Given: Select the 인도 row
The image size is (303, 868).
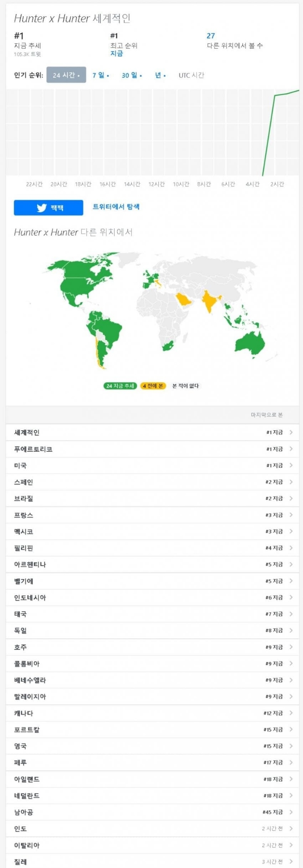Looking at the screenshot, I should (152, 828).
